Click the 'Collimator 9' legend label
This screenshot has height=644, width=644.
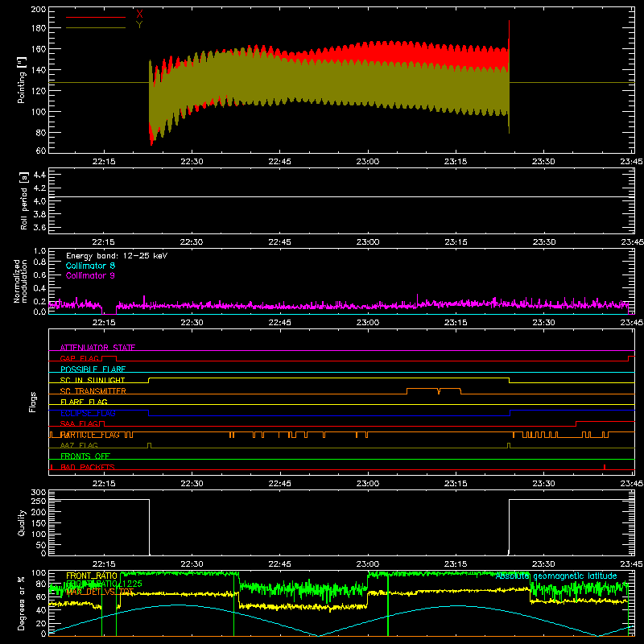90,275
